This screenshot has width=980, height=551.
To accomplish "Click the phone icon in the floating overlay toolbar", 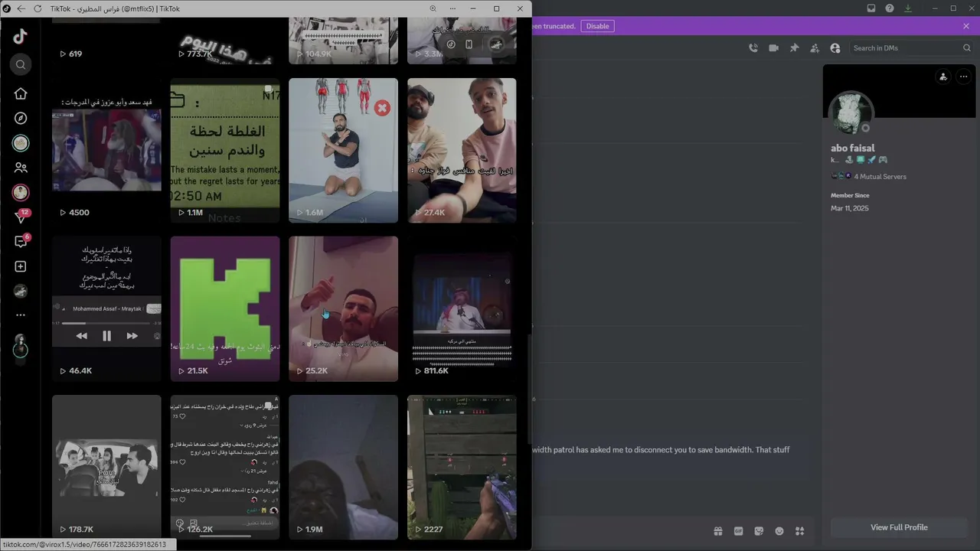I will (469, 44).
